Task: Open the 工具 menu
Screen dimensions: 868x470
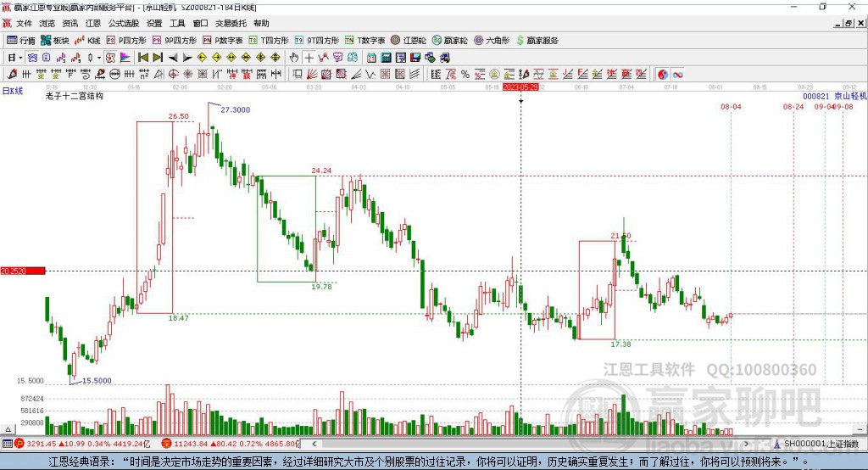Action: [x=177, y=23]
